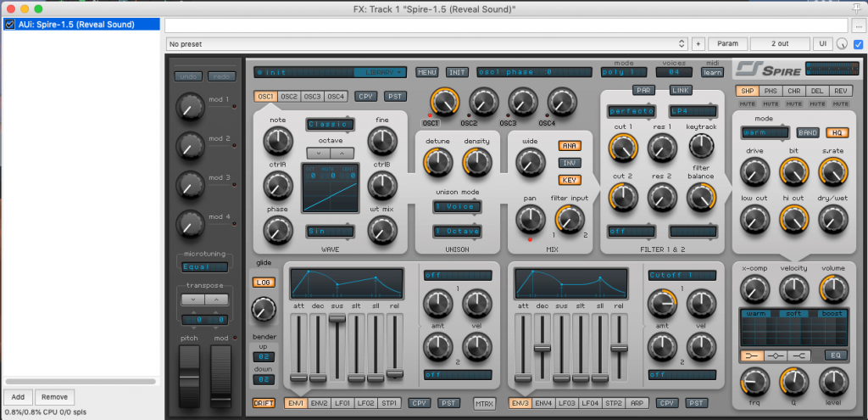868x420 pixels.
Task: Click the Remove button
Action: (x=54, y=397)
